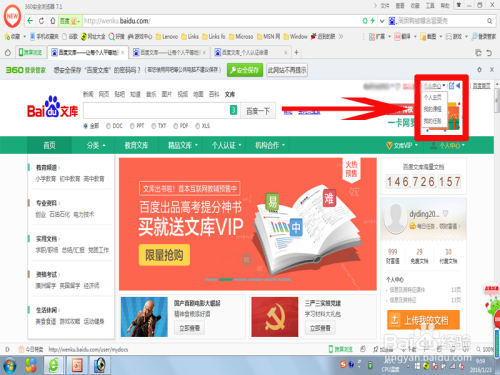Open the media player taskbar icon

click(x=99, y=365)
